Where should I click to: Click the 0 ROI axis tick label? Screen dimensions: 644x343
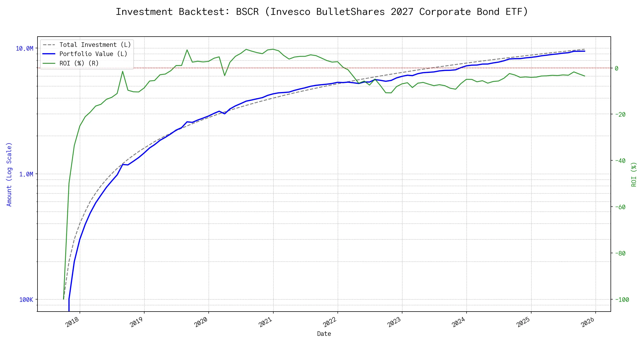pyautogui.click(x=617, y=68)
